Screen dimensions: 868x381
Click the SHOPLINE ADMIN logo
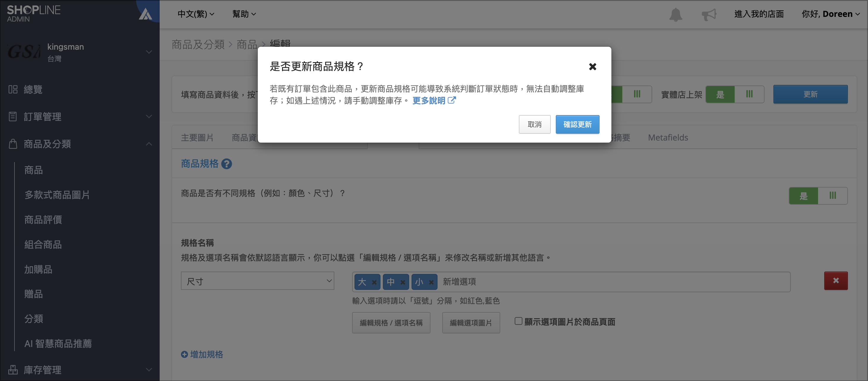(x=34, y=14)
